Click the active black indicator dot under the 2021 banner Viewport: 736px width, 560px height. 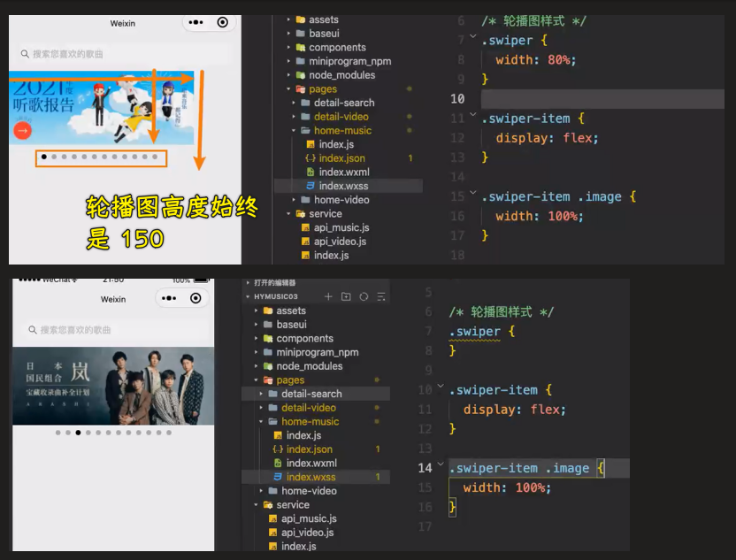(x=43, y=157)
